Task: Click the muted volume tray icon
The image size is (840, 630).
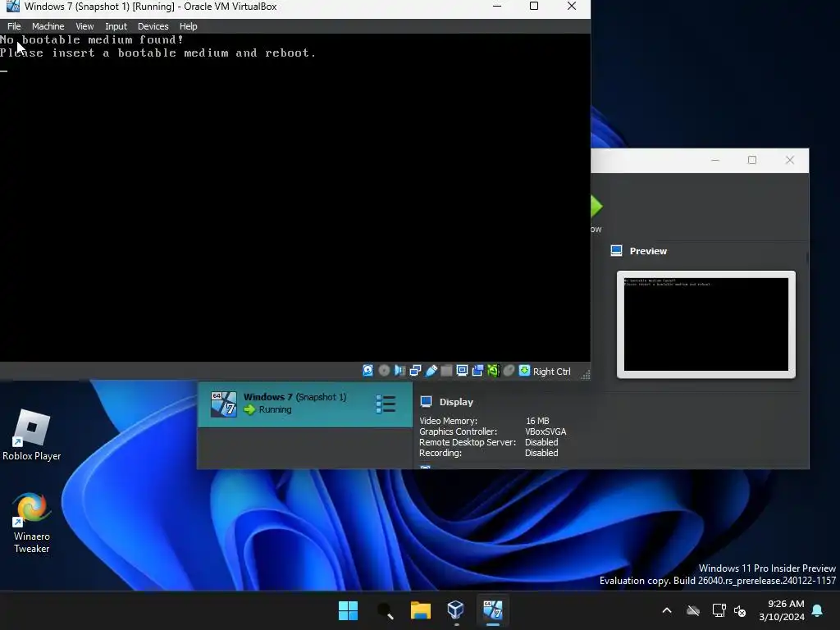Action: click(740, 610)
